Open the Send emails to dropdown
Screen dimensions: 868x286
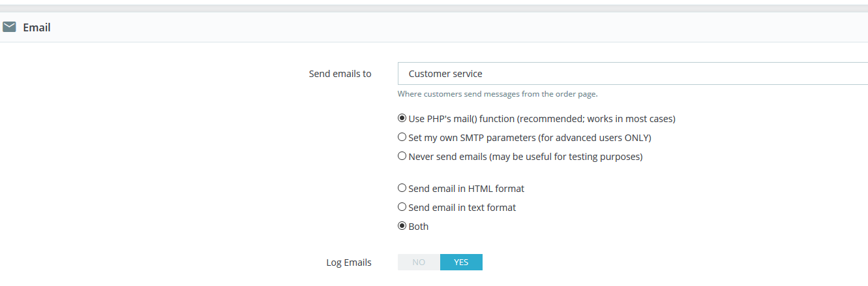(633, 74)
